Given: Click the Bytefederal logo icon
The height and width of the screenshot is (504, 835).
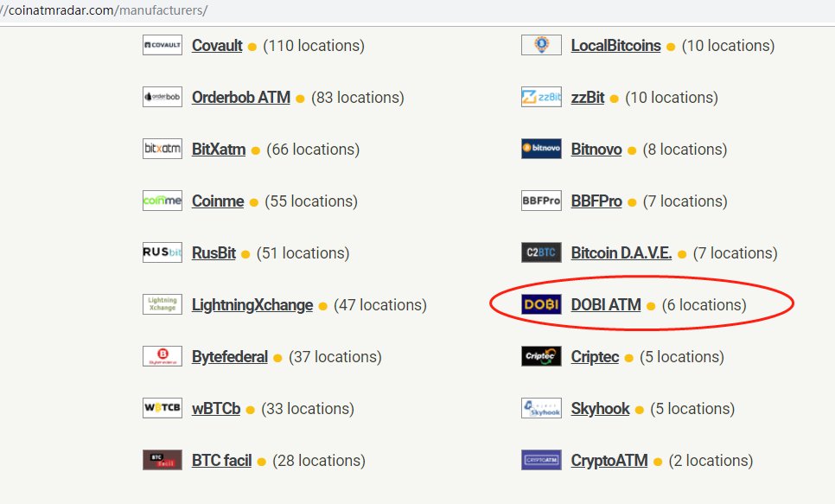Looking at the screenshot, I should point(163,356).
